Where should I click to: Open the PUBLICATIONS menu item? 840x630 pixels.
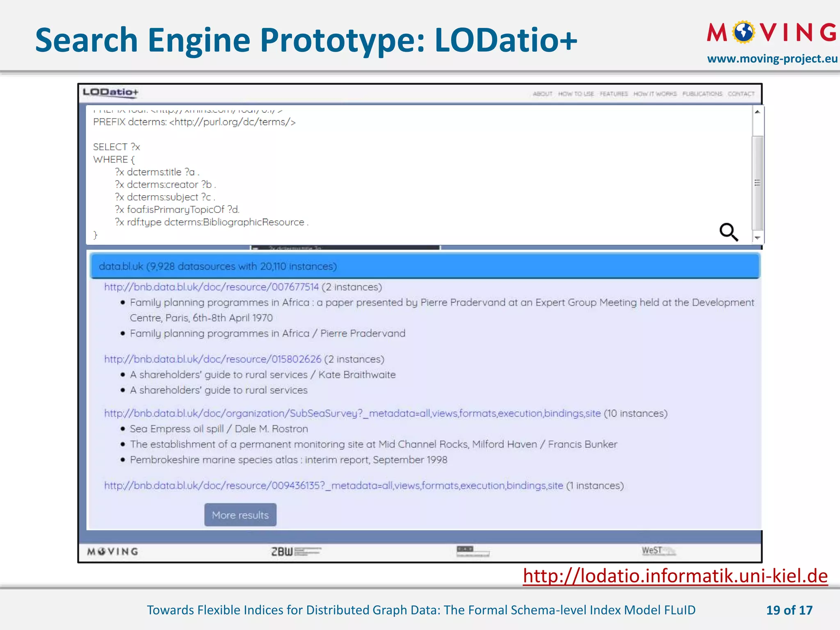click(x=702, y=94)
